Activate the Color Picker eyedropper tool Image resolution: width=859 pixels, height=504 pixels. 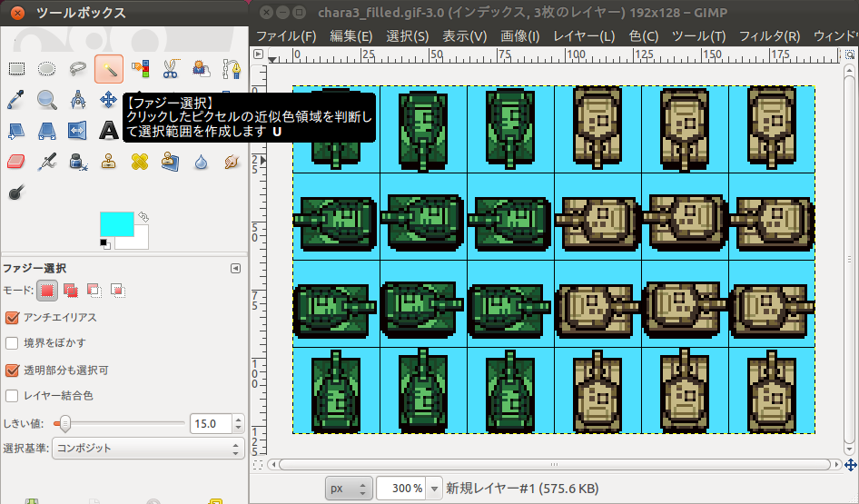[16, 99]
